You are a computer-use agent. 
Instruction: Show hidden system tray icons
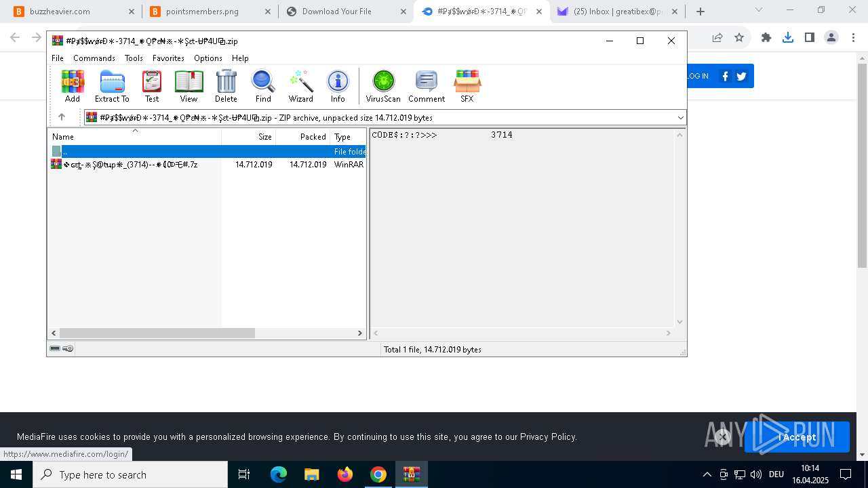(x=707, y=474)
